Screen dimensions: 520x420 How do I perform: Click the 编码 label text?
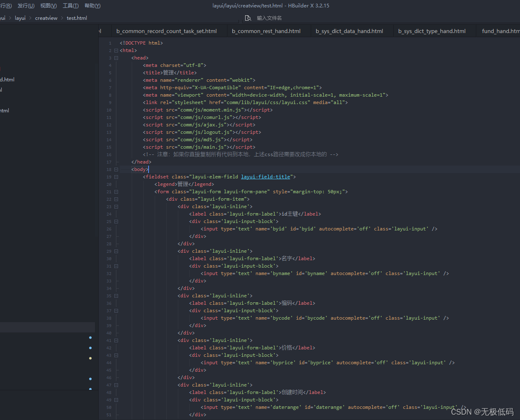tap(287, 303)
